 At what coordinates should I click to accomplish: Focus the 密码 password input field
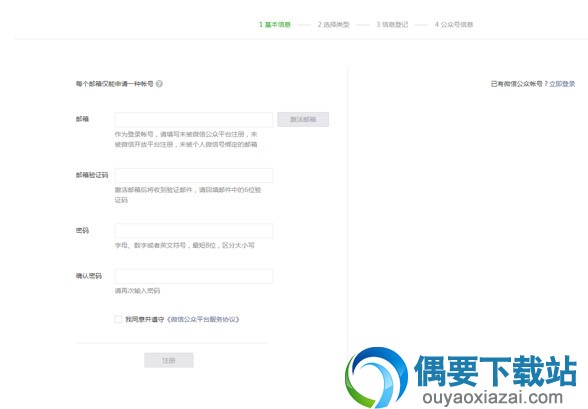coord(194,231)
